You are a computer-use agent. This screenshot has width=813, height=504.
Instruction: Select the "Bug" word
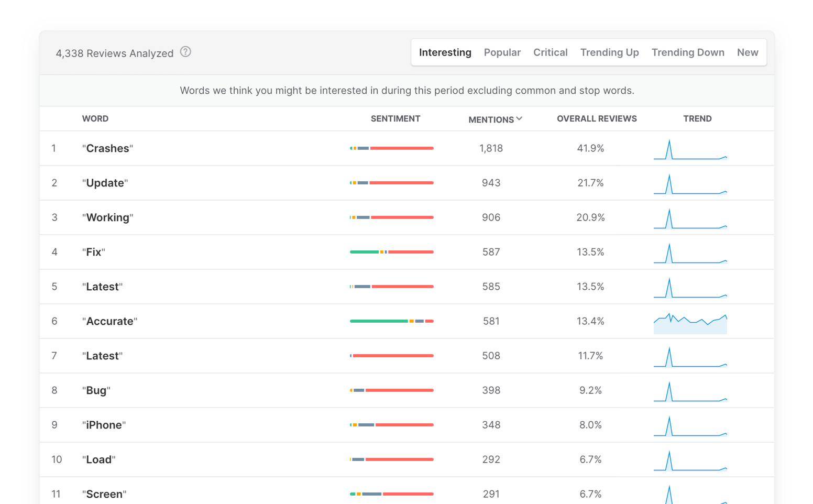(x=96, y=390)
